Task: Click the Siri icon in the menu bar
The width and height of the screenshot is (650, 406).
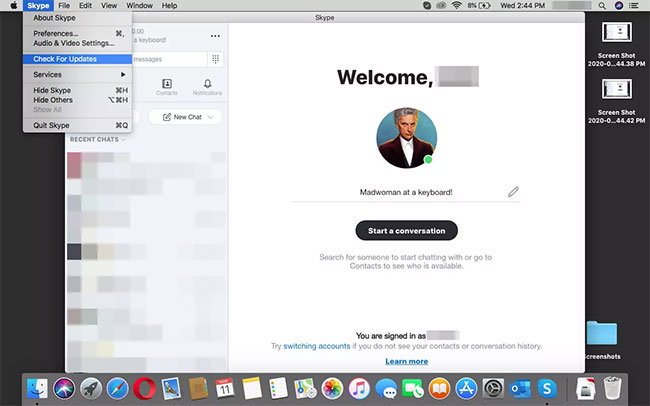Action: 619,6
